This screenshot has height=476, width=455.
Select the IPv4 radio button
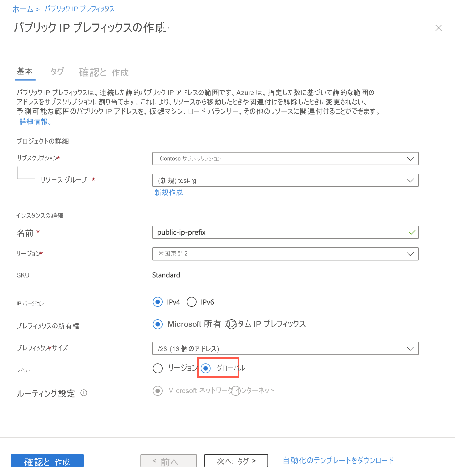point(158,302)
